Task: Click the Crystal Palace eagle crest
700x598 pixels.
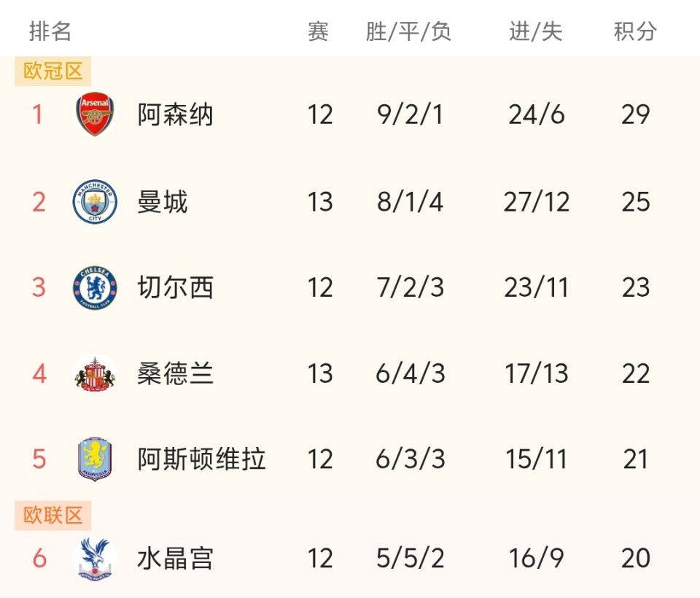Action: point(95,559)
